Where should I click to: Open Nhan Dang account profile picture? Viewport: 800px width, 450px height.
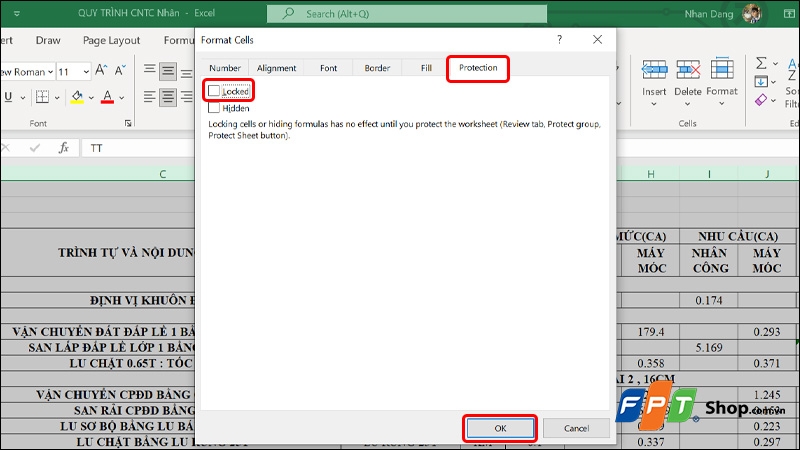click(751, 14)
